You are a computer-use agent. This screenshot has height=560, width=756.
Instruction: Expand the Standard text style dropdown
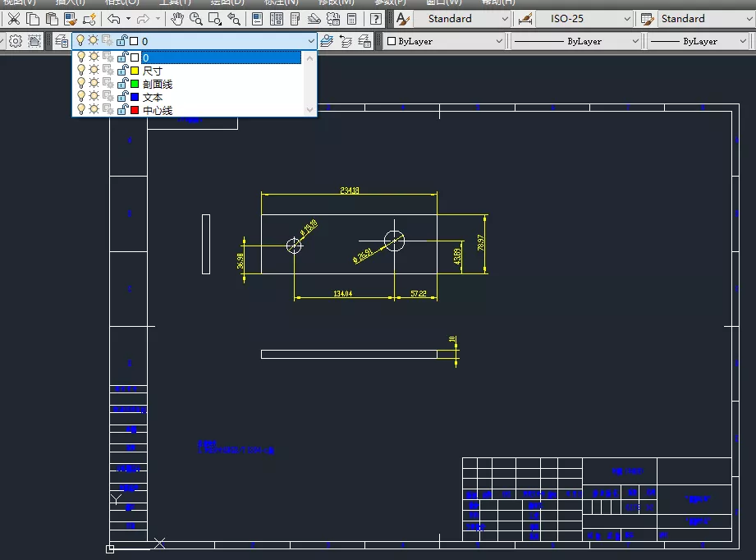coord(505,19)
